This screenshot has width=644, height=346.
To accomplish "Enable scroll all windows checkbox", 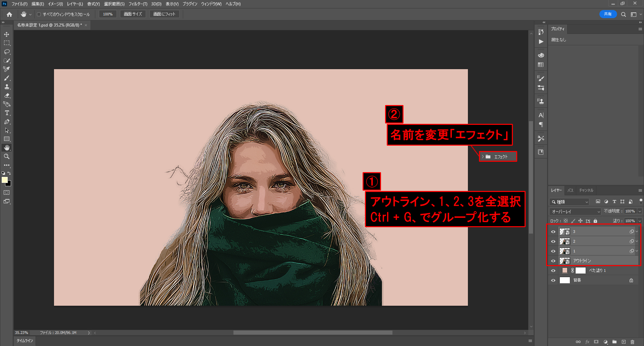I will [x=39, y=14].
